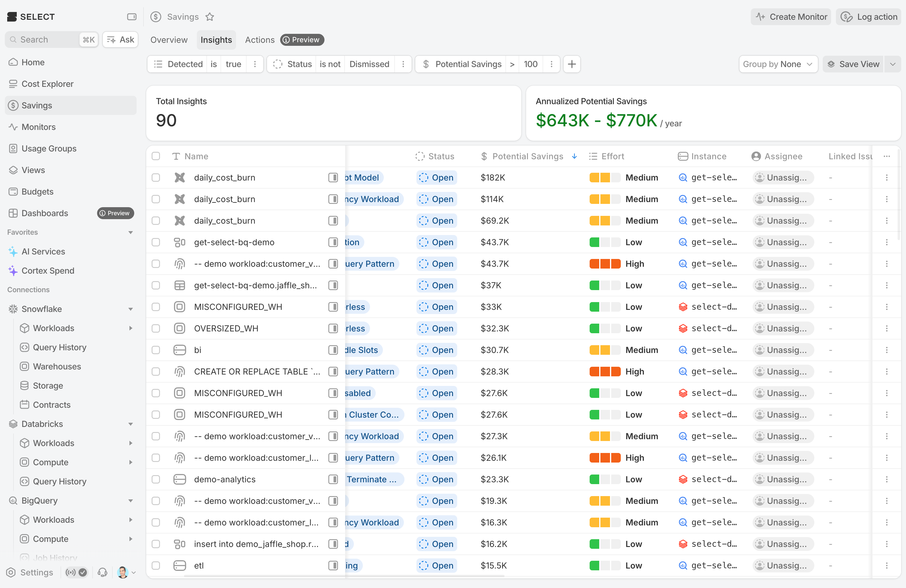Open table column options ellipsis

887,156
